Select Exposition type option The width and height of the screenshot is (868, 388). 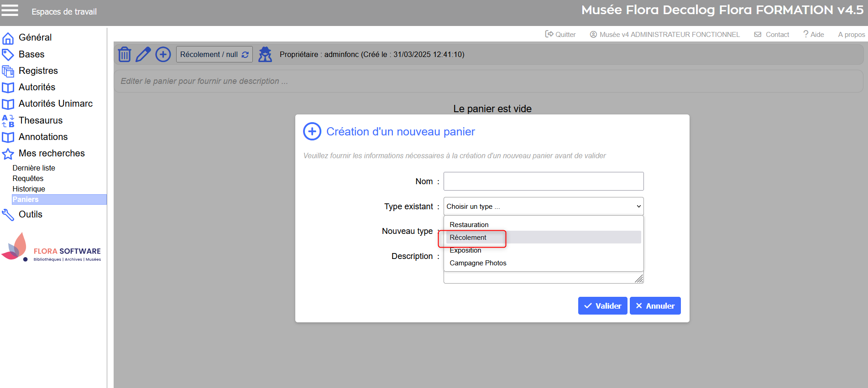[465, 250]
